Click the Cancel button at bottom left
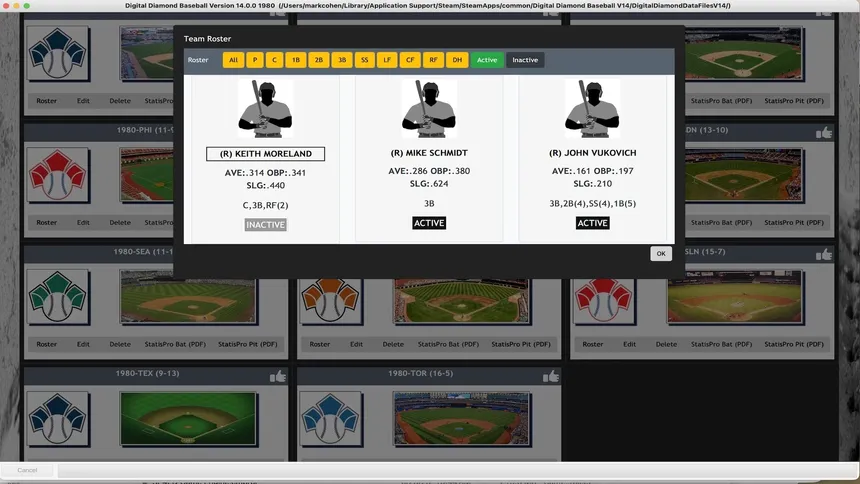The height and width of the screenshot is (484, 860). [x=27, y=470]
